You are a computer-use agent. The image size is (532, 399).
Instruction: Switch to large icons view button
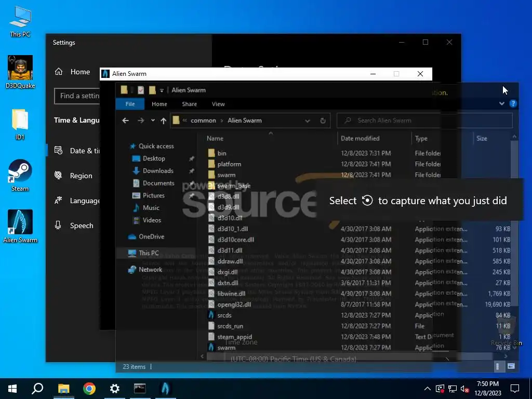(x=511, y=366)
